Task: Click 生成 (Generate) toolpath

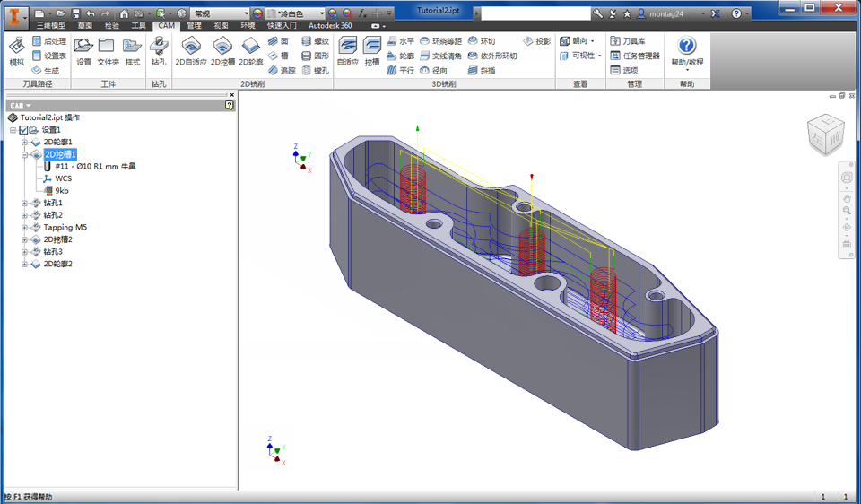Action: coord(45,70)
